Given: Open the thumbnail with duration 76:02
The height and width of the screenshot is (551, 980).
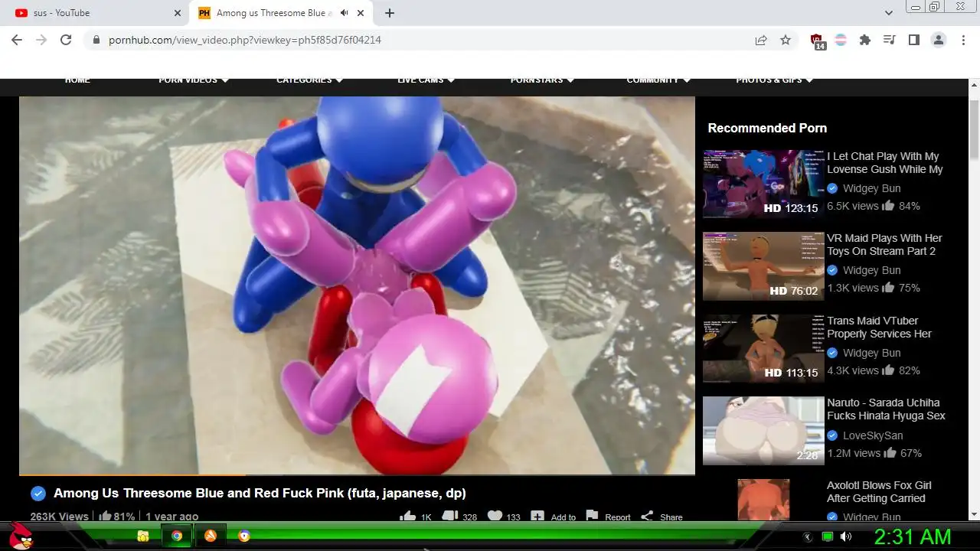Looking at the screenshot, I should pos(763,266).
